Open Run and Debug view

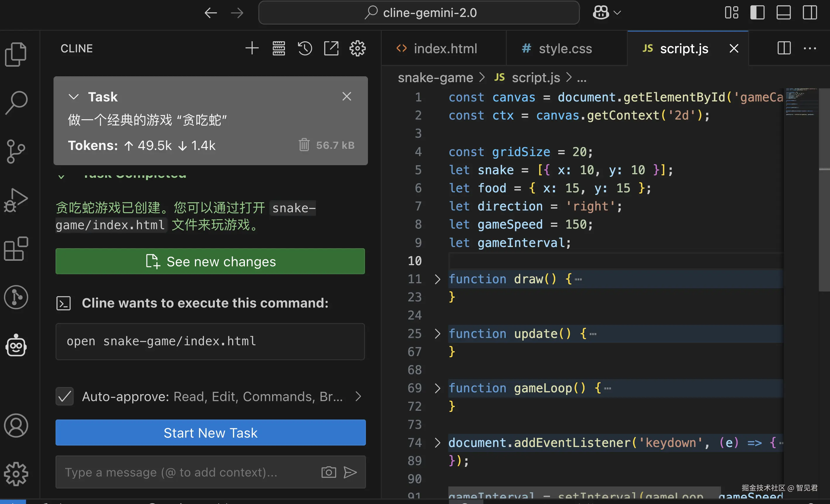[x=16, y=200]
